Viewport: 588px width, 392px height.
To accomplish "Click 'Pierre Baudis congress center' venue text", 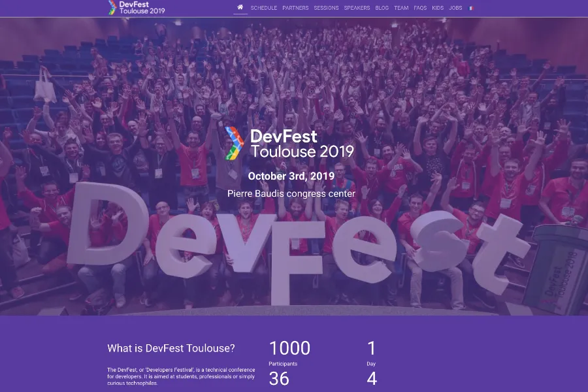I will click(x=291, y=193).
